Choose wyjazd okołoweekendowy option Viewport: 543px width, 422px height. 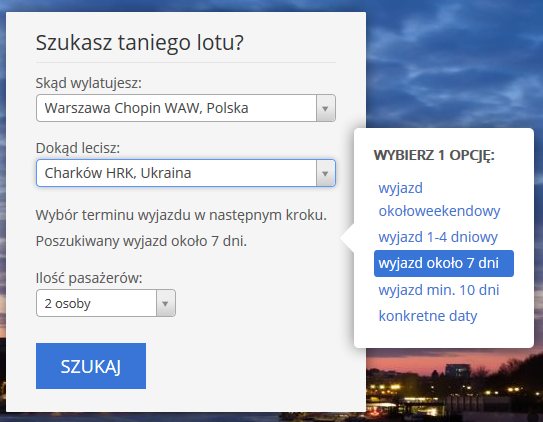[439, 199]
